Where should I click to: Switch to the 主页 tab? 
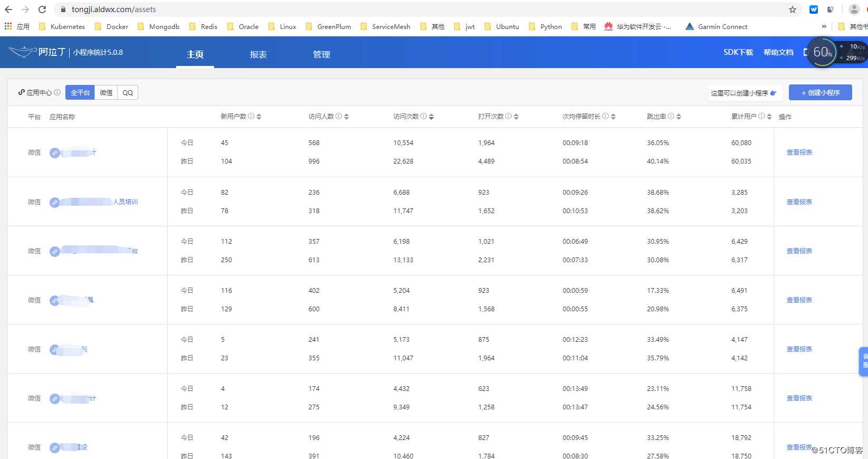coord(195,54)
